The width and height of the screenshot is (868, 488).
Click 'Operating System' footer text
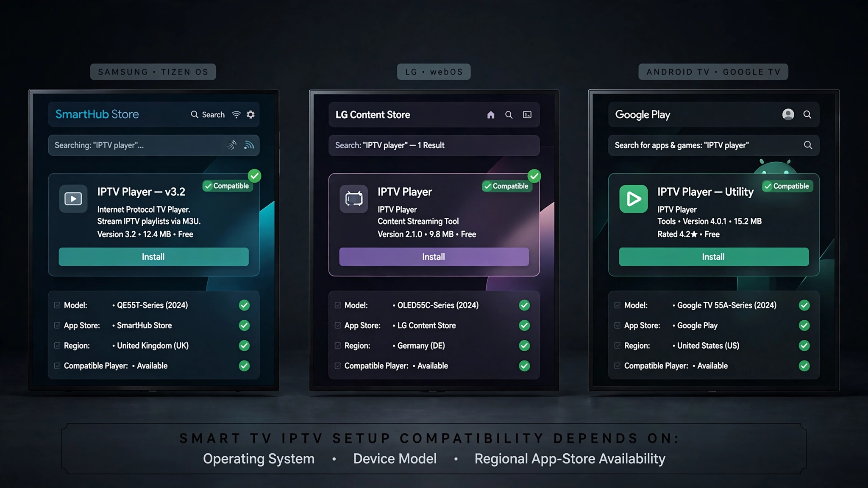click(259, 459)
